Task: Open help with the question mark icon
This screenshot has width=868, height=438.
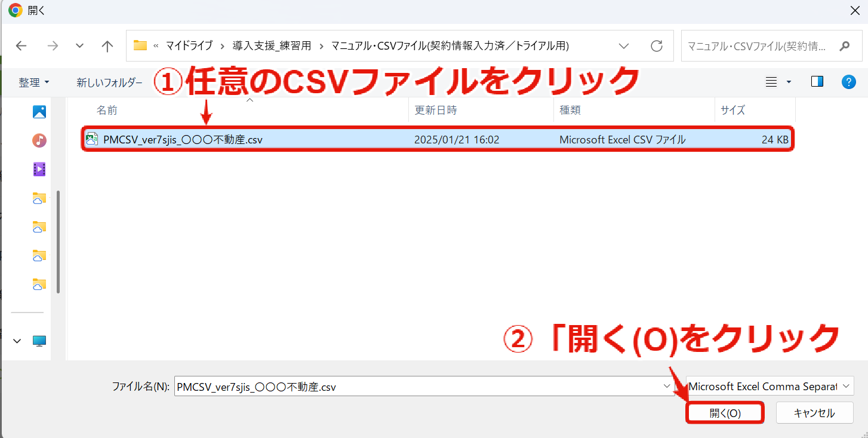Action: pyautogui.click(x=849, y=82)
